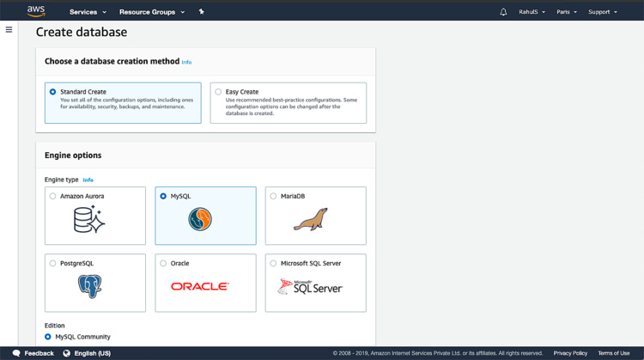
Task: Choose the MySQL Community edition radio
Action: pyautogui.click(x=48, y=337)
